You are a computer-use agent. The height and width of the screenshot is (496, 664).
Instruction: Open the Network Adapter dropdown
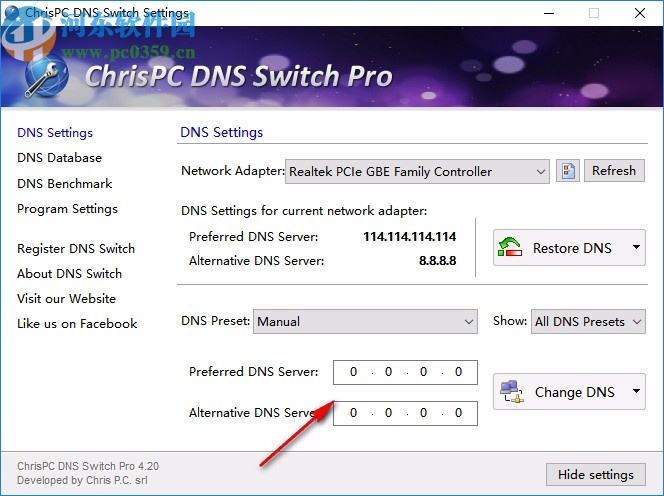[417, 172]
